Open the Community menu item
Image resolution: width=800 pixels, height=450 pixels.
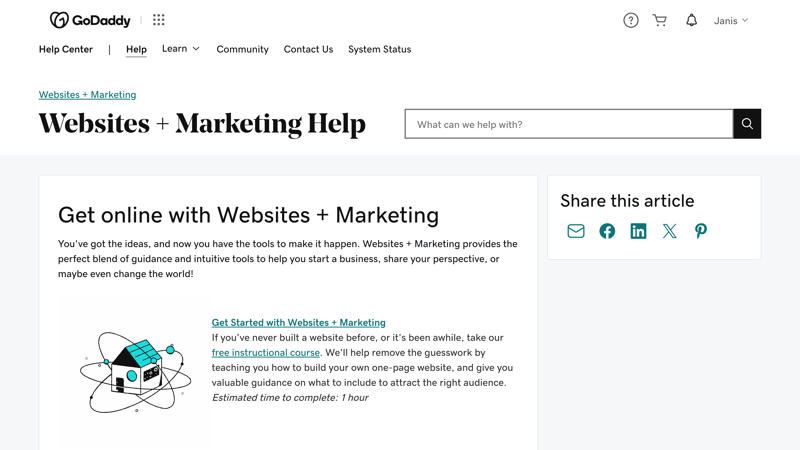[x=242, y=49]
